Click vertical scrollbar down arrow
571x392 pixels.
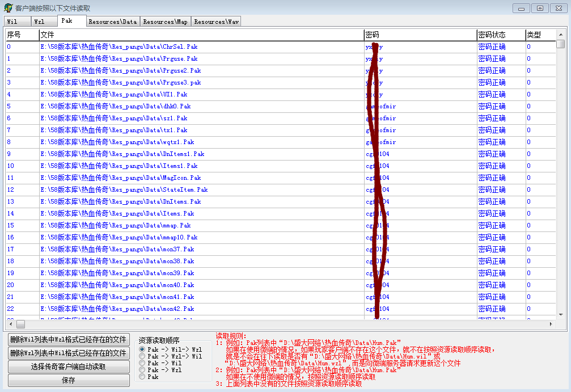561,314
